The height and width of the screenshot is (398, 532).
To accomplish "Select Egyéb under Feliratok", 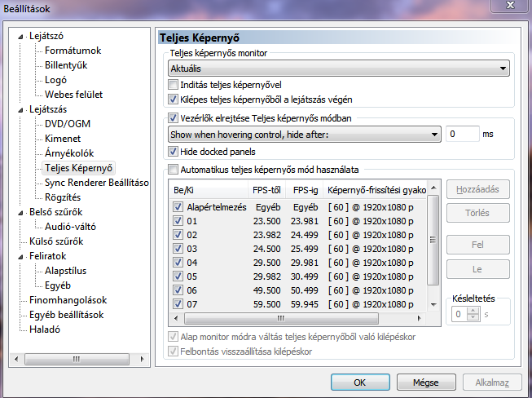I will coord(58,285).
